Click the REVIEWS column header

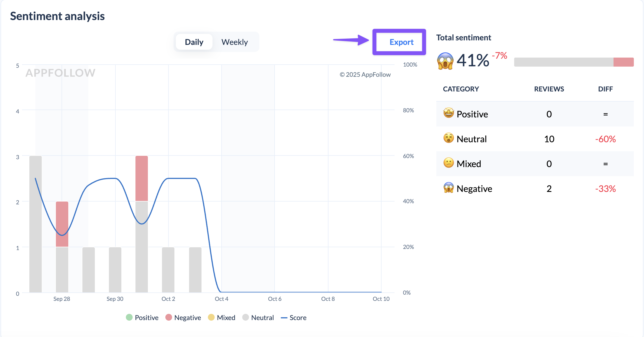[549, 89]
